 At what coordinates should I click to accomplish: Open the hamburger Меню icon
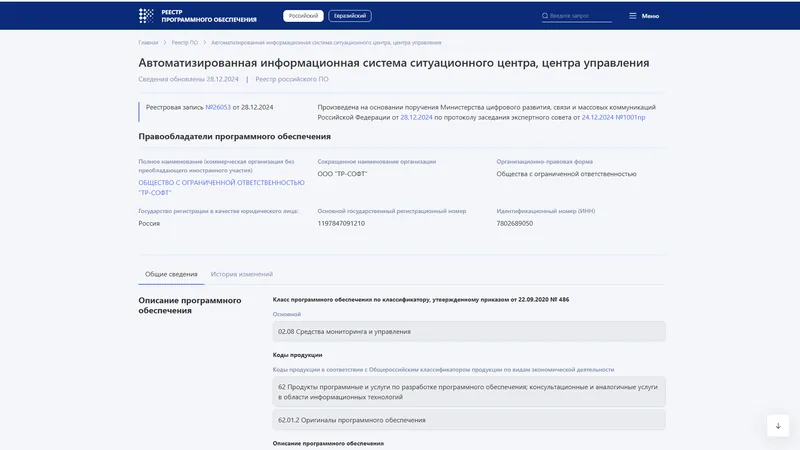(x=633, y=16)
